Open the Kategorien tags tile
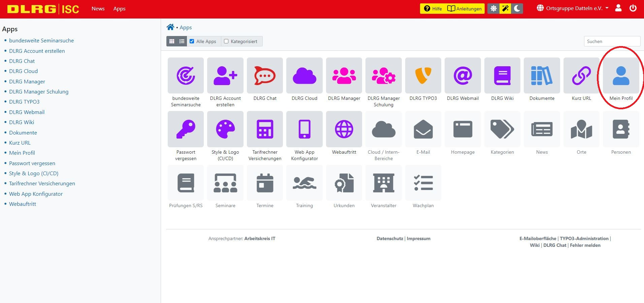This screenshot has height=303, width=644. point(502,129)
